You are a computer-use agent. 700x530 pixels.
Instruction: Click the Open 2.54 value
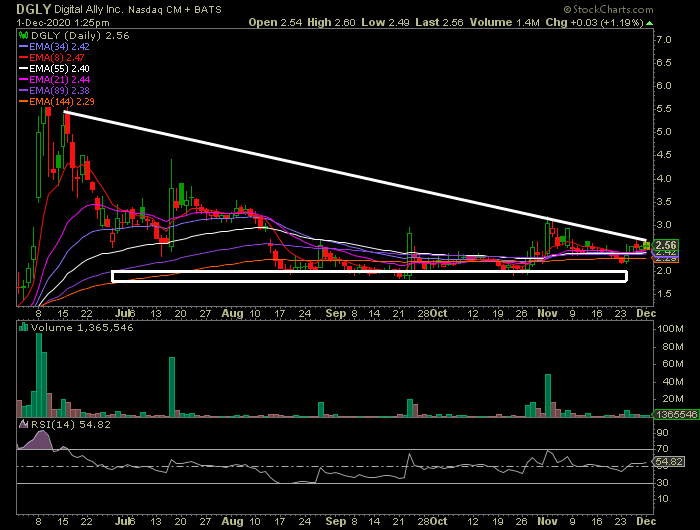click(275, 22)
